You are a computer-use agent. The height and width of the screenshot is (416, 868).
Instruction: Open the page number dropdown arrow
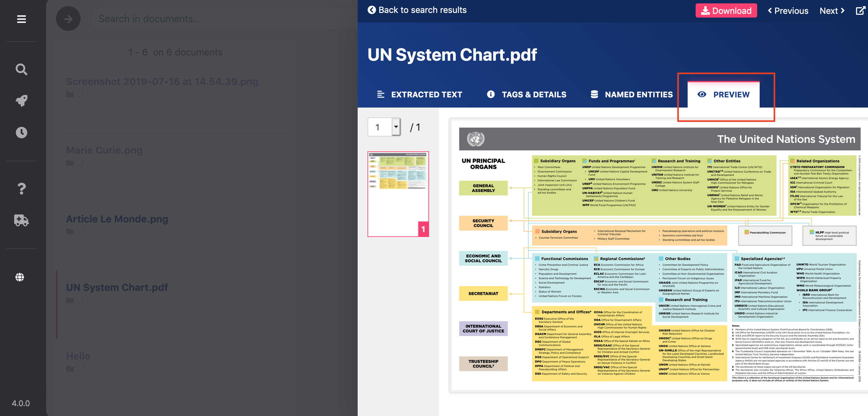click(396, 127)
